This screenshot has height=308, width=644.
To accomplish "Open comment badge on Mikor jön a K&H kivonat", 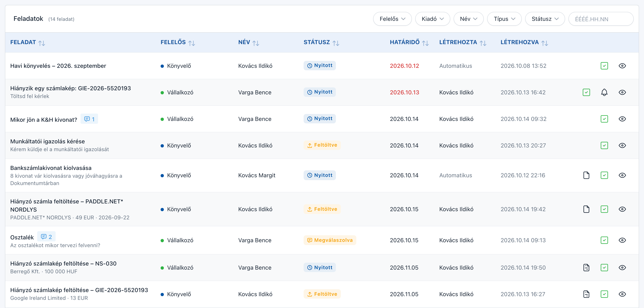I will (89, 119).
